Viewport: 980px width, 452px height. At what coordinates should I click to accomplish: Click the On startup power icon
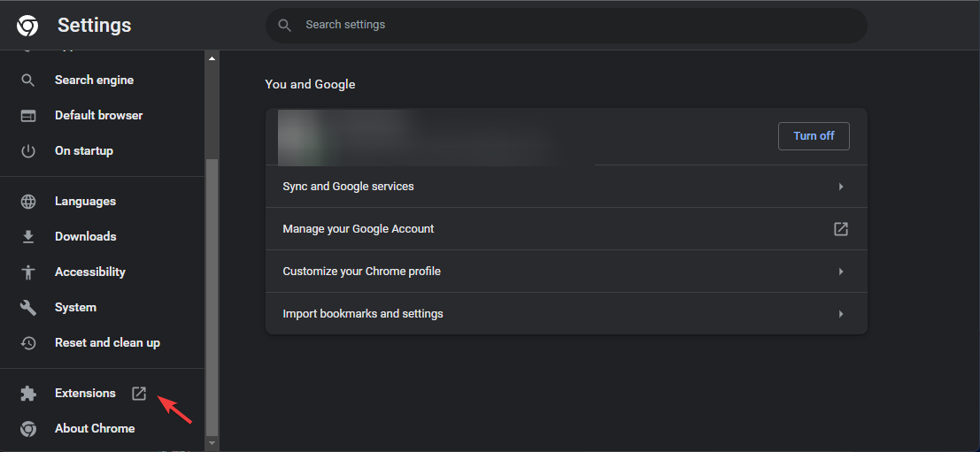pos(28,151)
